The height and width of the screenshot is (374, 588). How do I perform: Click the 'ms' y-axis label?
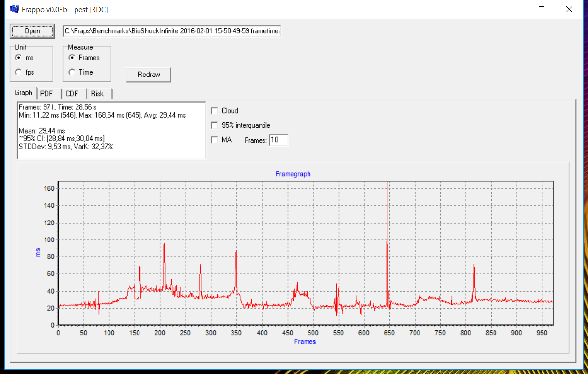pyautogui.click(x=38, y=252)
